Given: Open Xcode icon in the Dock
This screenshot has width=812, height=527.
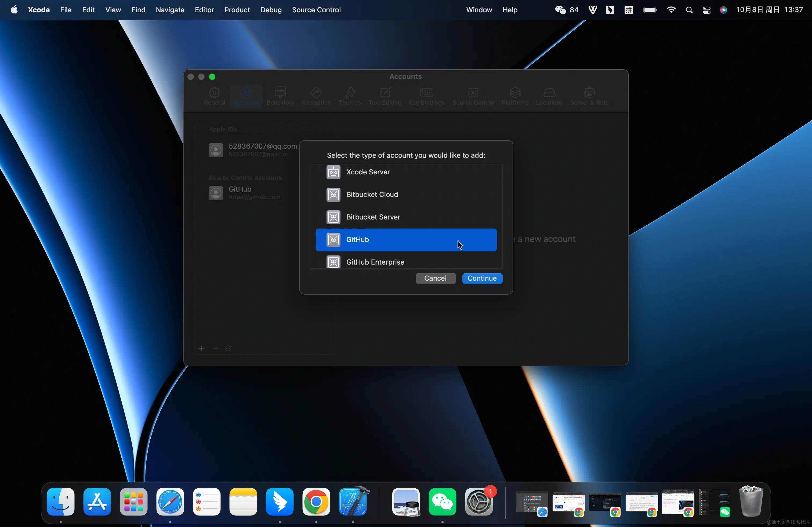Looking at the screenshot, I should coord(353,502).
